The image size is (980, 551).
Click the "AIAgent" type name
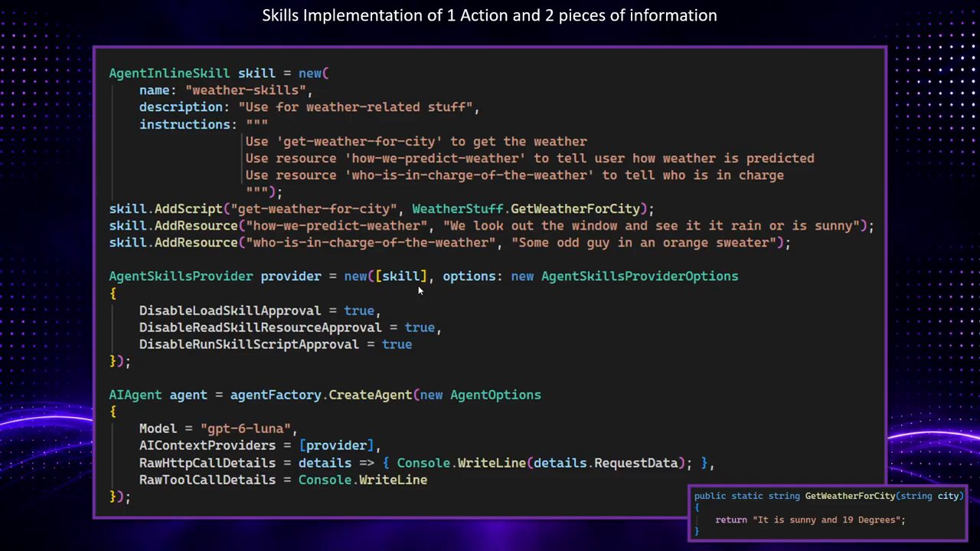[x=135, y=395]
